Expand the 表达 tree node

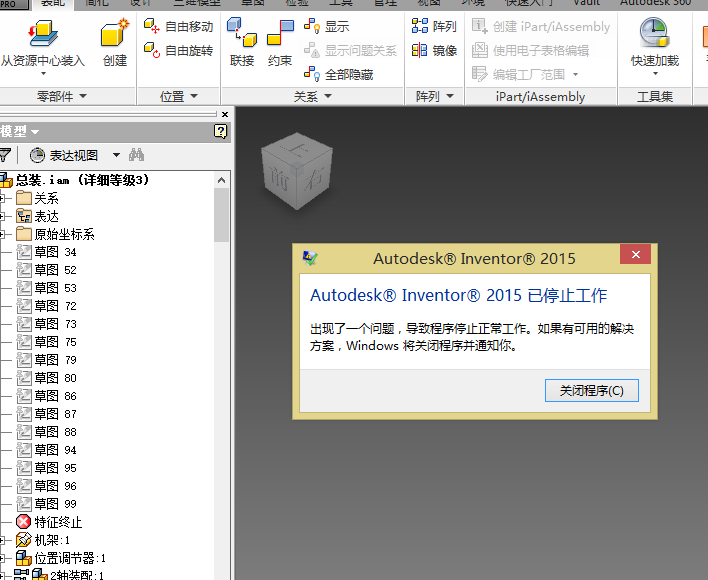2,216
